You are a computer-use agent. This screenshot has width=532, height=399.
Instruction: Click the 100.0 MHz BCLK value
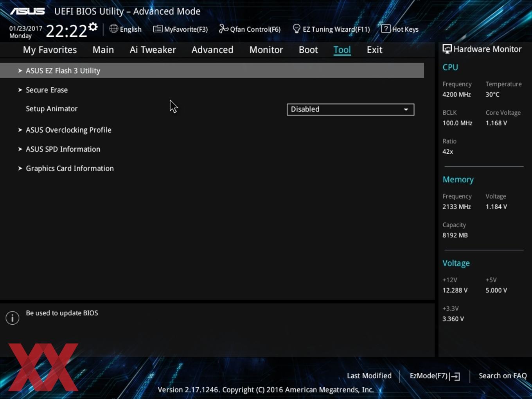[x=457, y=123]
